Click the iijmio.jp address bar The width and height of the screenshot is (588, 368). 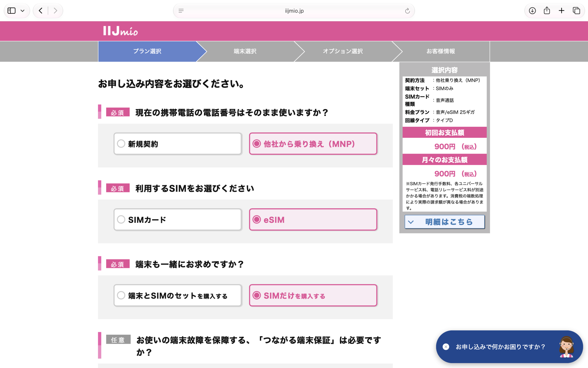(294, 11)
